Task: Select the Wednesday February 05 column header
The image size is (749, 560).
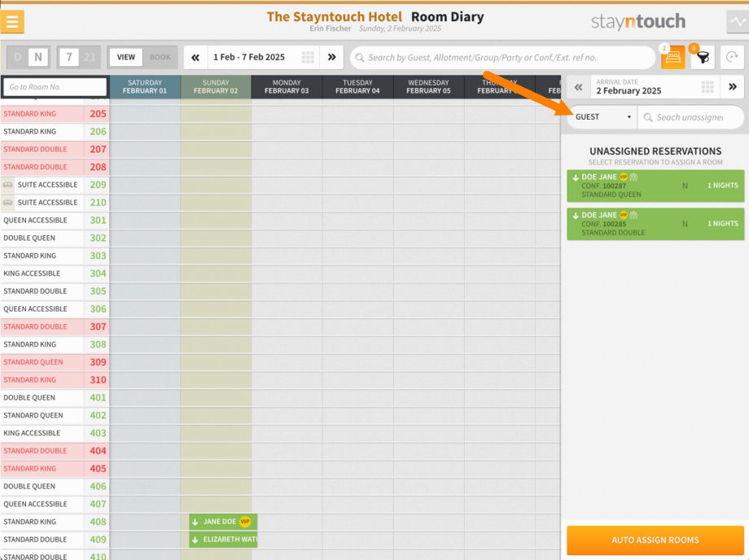Action: 428,87
